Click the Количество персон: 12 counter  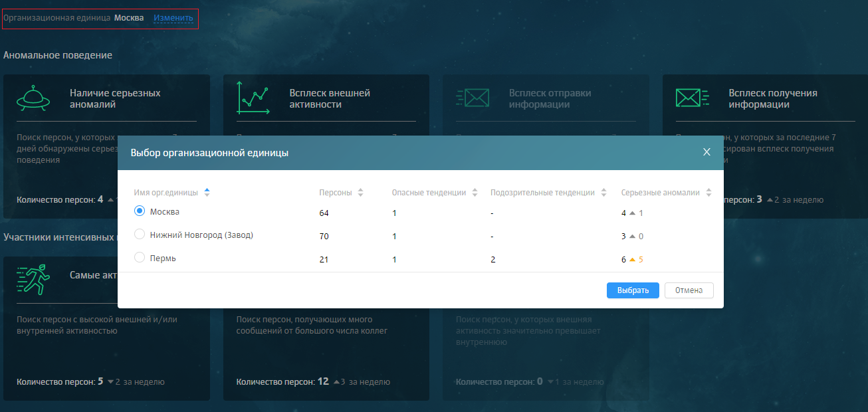[x=282, y=381]
